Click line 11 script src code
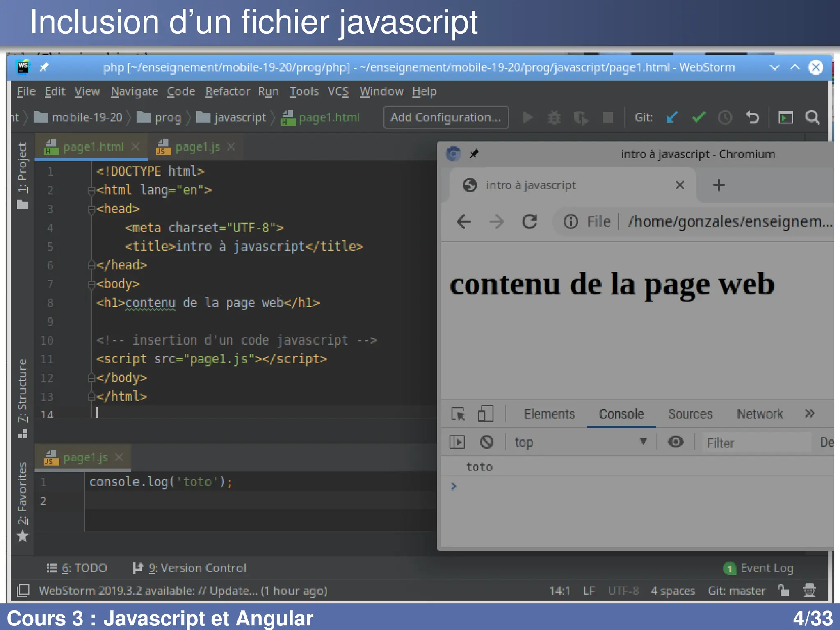The image size is (840, 630). click(212, 359)
